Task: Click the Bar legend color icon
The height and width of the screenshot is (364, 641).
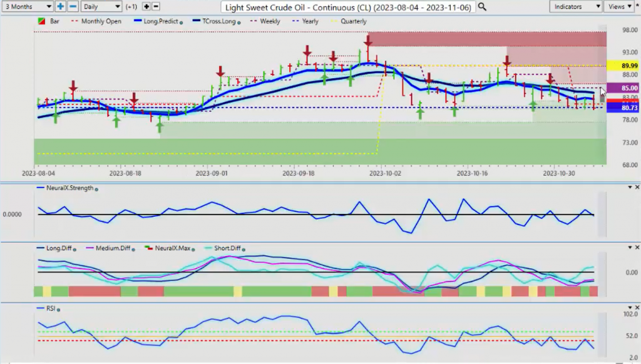Action: [41, 21]
